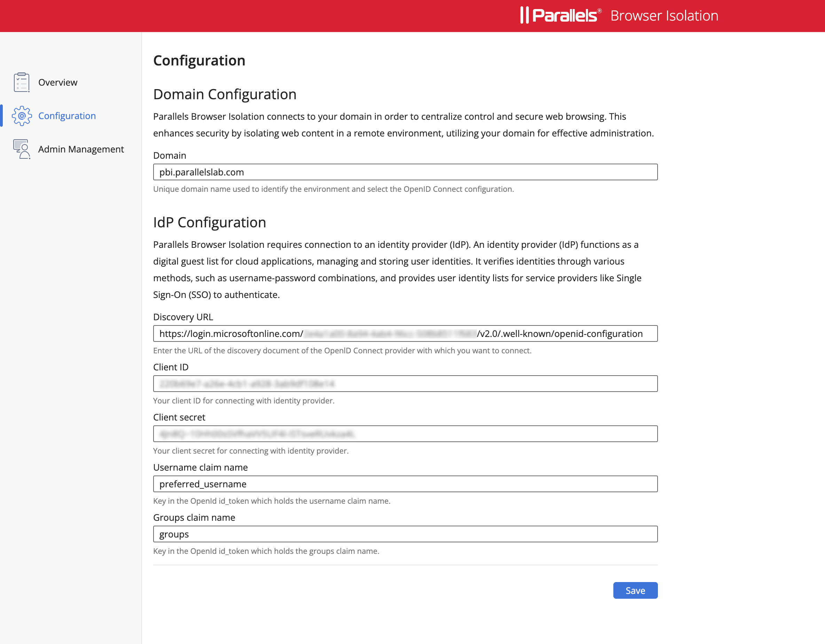Click the Parallels logo in header
This screenshot has height=644, width=825.
click(x=560, y=15)
